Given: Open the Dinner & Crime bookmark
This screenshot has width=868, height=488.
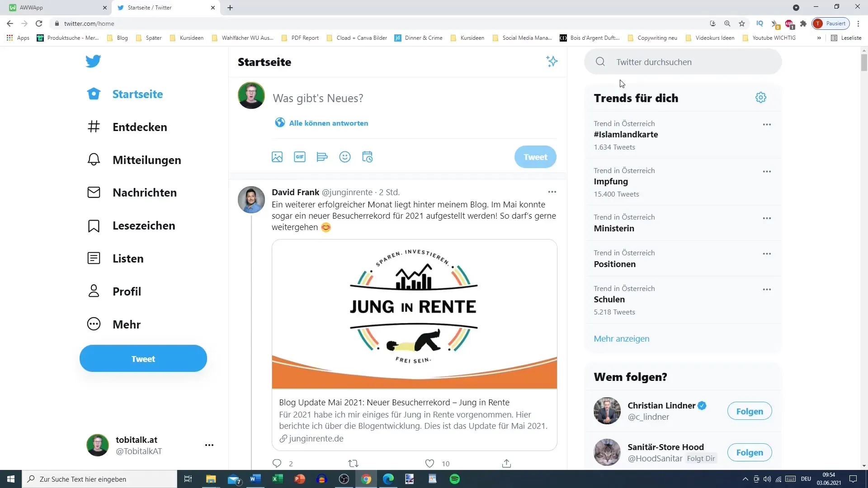Looking at the screenshot, I should (419, 38).
